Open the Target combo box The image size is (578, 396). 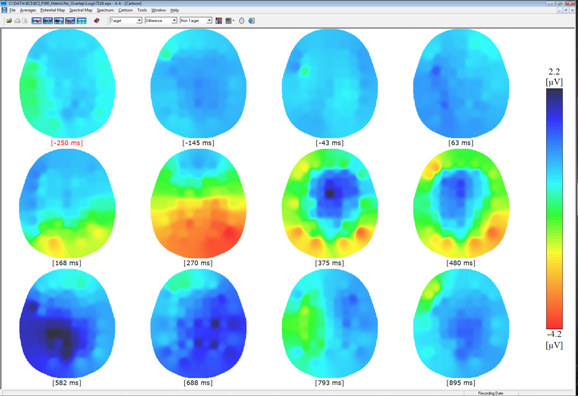pos(126,21)
